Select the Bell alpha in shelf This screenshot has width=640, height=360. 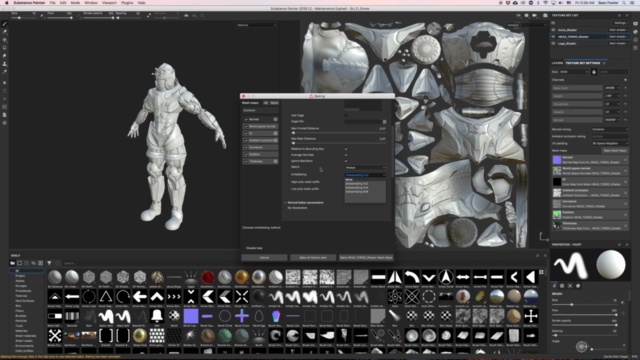click(x=157, y=316)
